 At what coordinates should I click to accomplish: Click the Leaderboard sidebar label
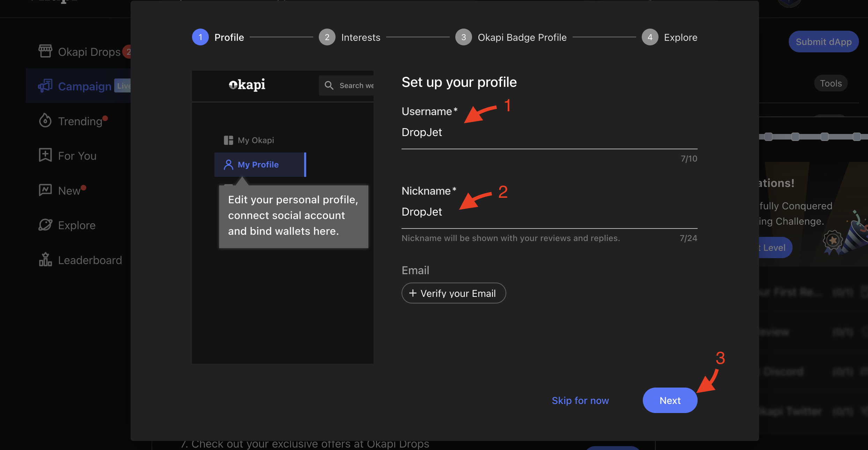pos(90,260)
